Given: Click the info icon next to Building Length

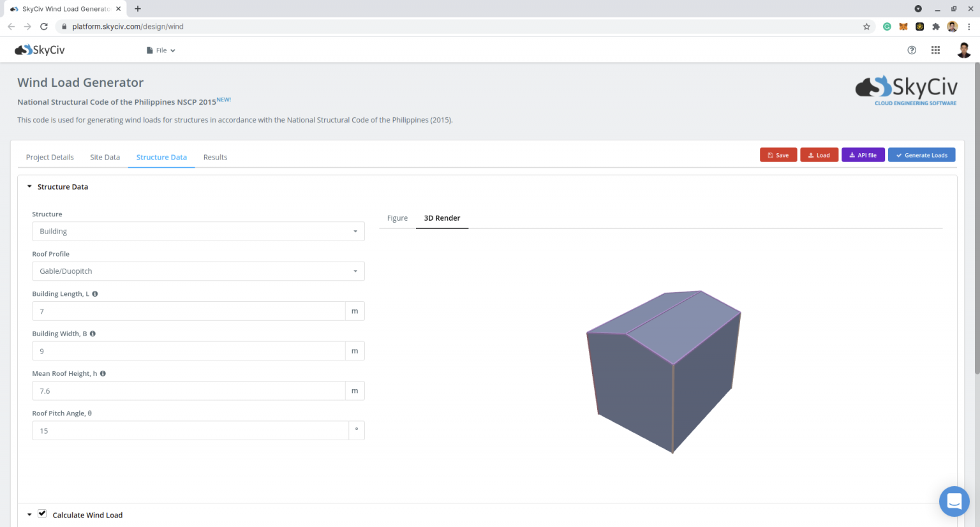Looking at the screenshot, I should pyautogui.click(x=95, y=294).
